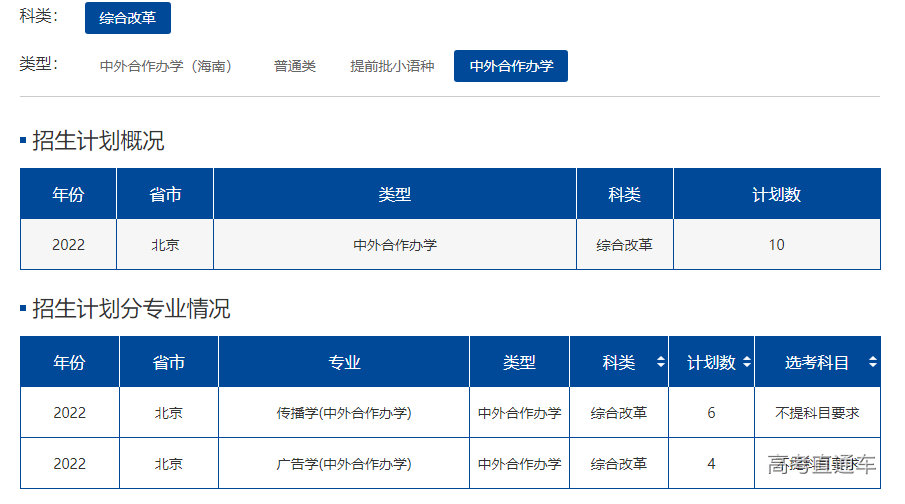Select 2022 cell in 传播学 row
905x504 pixels.
69,413
